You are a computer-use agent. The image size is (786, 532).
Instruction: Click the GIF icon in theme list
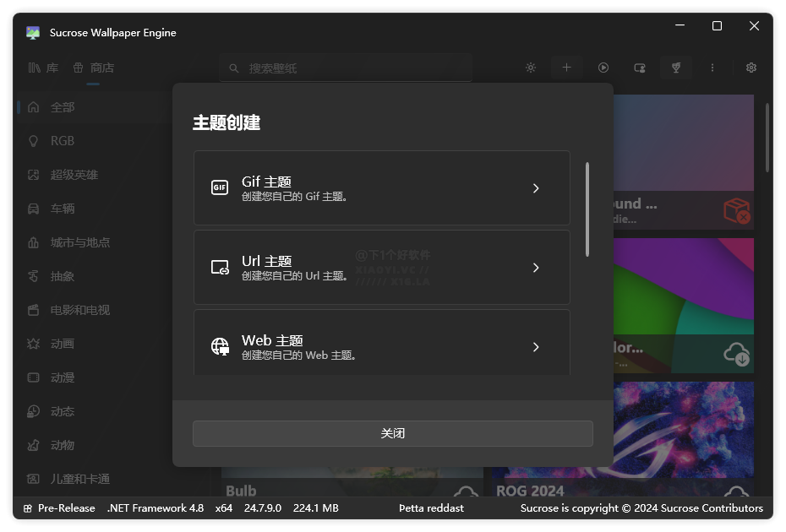click(220, 187)
